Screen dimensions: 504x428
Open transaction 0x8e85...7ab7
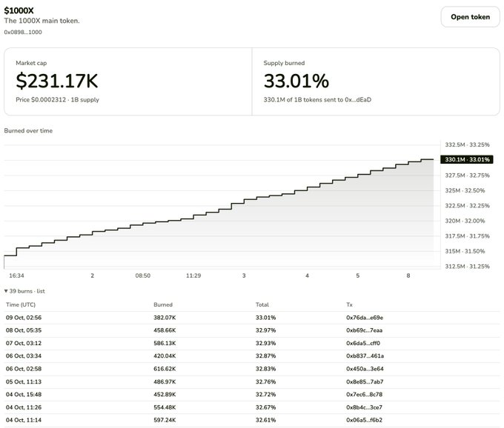coord(365,382)
